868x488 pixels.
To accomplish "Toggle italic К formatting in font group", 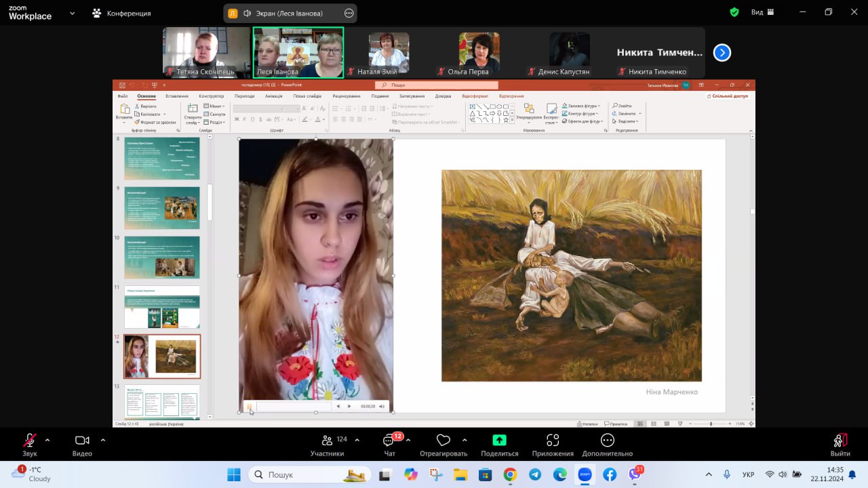I will tap(245, 119).
